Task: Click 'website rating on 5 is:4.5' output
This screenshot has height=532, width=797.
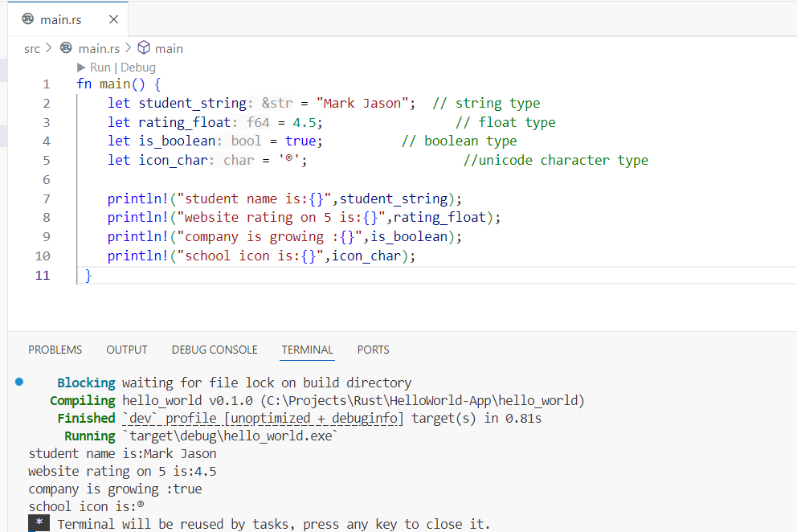Action: (122, 472)
